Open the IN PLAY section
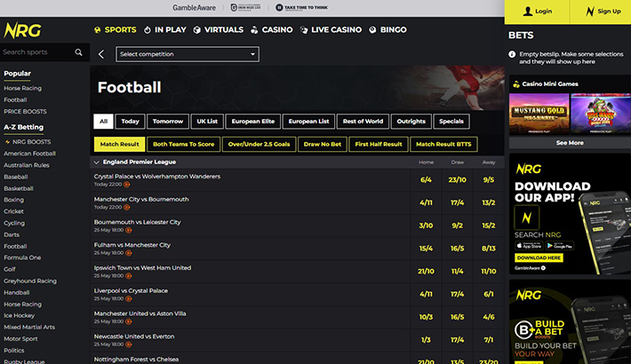Image resolution: width=631 pixels, height=364 pixels. (165, 30)
